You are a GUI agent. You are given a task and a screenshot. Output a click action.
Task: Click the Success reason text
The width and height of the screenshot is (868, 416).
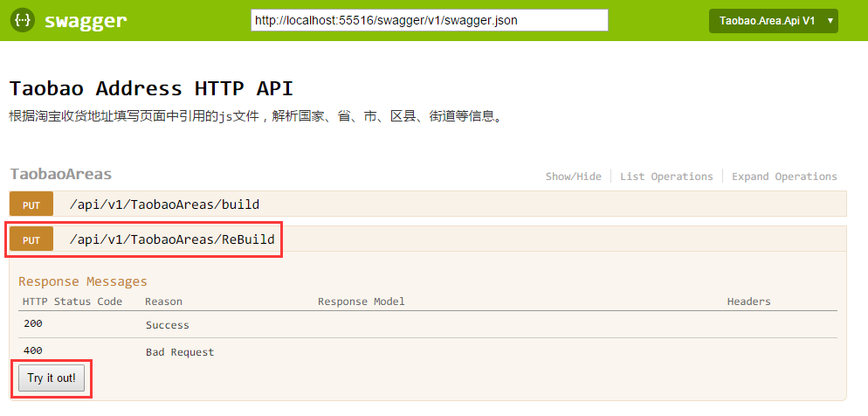(168, 325)
